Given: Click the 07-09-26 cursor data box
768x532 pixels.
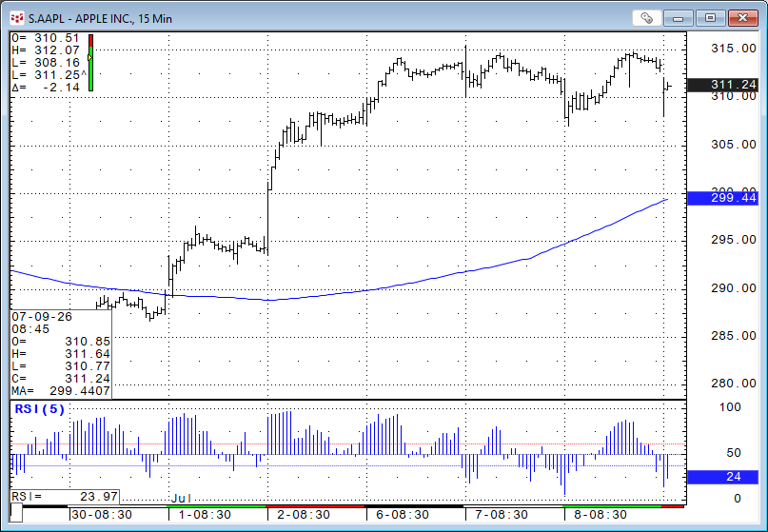Looking at the screenshot, I should coord(61,354).
